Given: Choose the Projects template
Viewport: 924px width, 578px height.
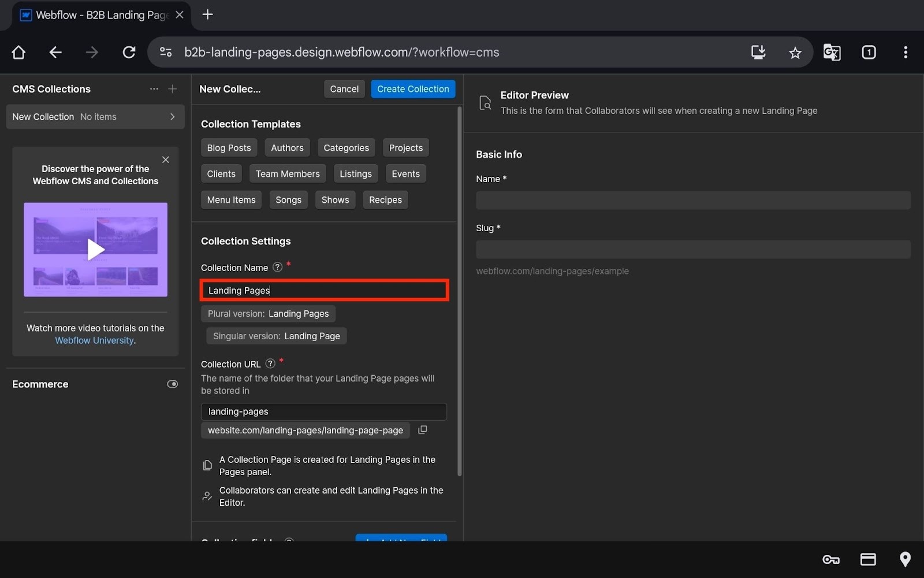Looking at the screenshot, I should coord(406,148).
